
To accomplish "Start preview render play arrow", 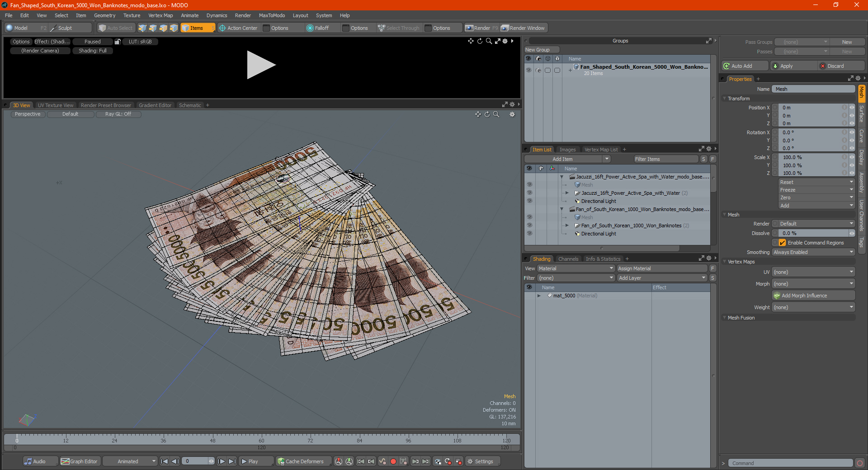I will coord(261,65).
